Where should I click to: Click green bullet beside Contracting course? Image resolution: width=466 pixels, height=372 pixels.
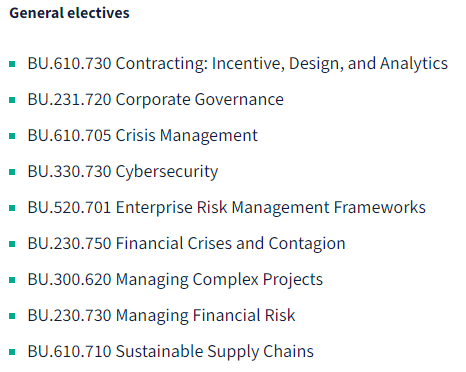[x=12, y=64]
